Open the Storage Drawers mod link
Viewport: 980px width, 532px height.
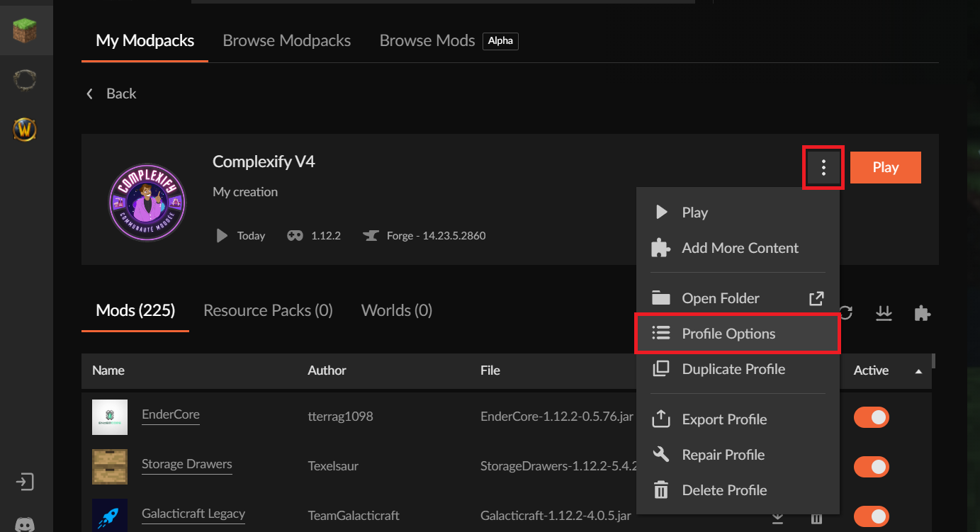(x=186, y=465)
